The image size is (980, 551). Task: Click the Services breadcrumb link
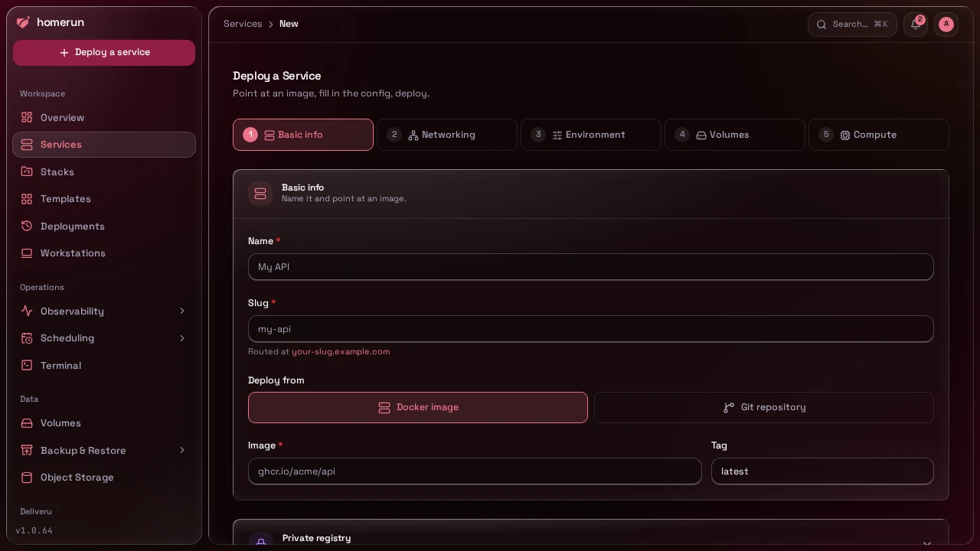click(243, 24)
